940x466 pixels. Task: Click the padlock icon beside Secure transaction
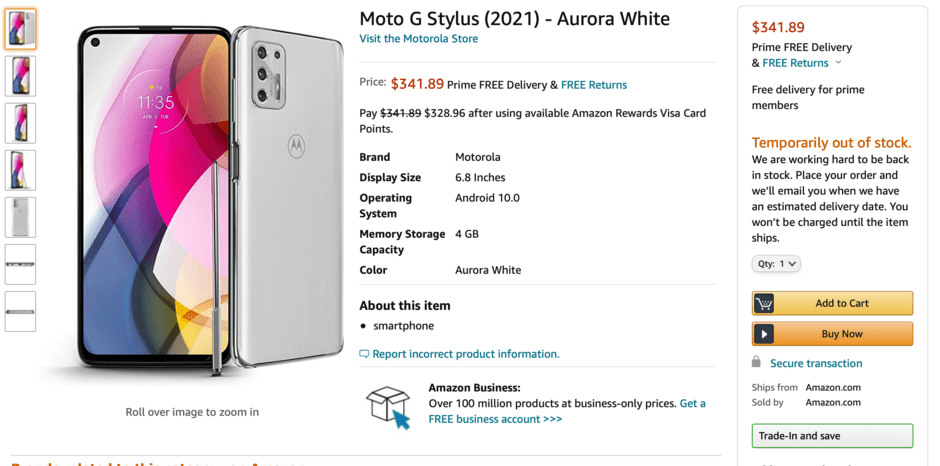click(756, 362)
